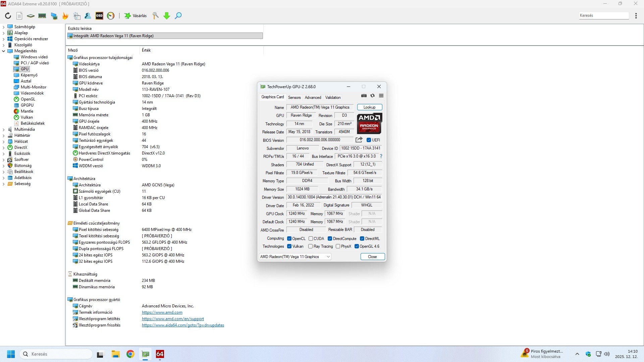
Task: Click the green download arrow icon
Action: coord(167,16)
